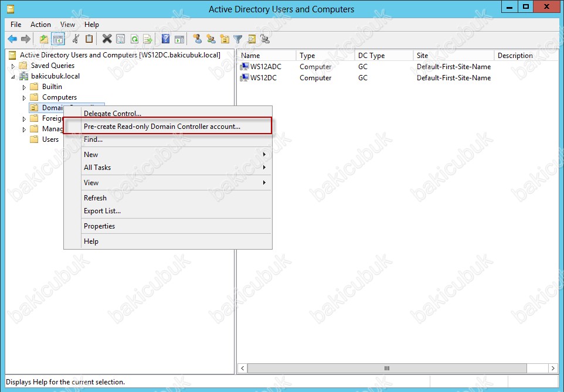Open the All Tasks submenu
The height and width of the screenshot is (392, 564).
point(168,167)
